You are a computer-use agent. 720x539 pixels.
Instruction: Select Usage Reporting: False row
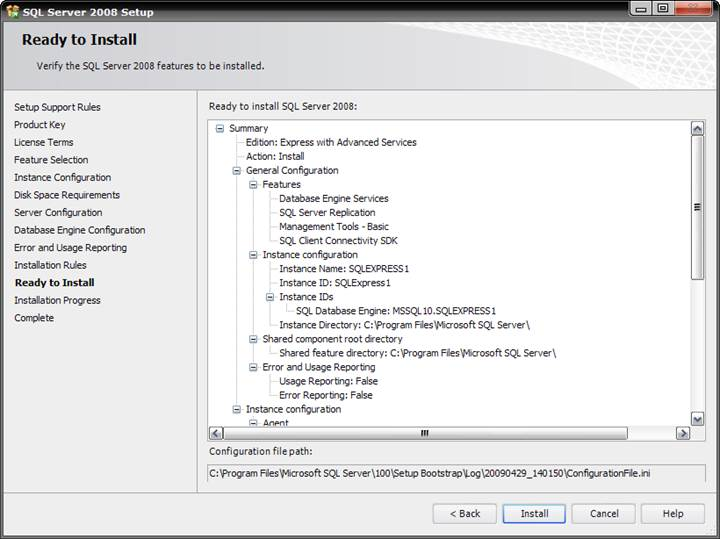[x=328, y=381]
